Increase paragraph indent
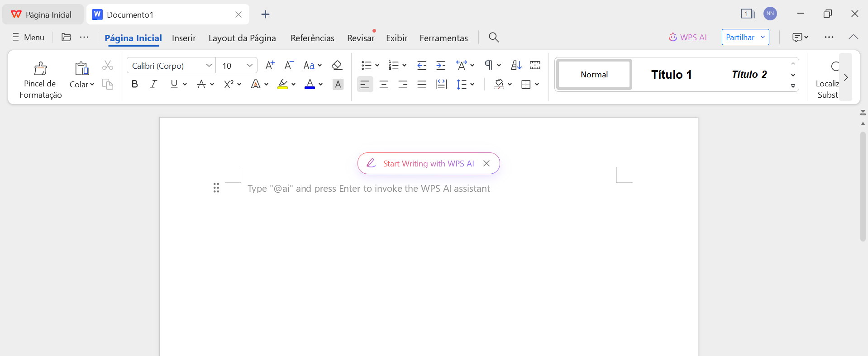 click(441, 66)
